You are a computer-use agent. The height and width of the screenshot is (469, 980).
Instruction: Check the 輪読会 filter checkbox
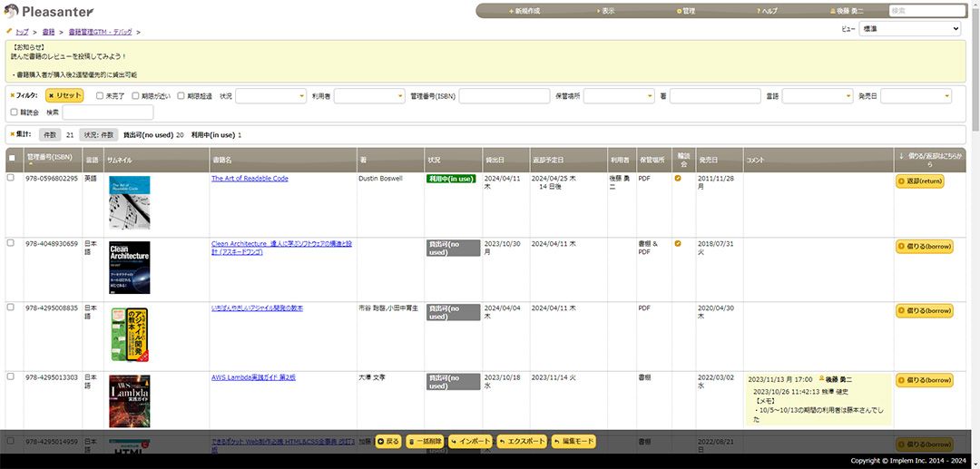pos(14,112)
